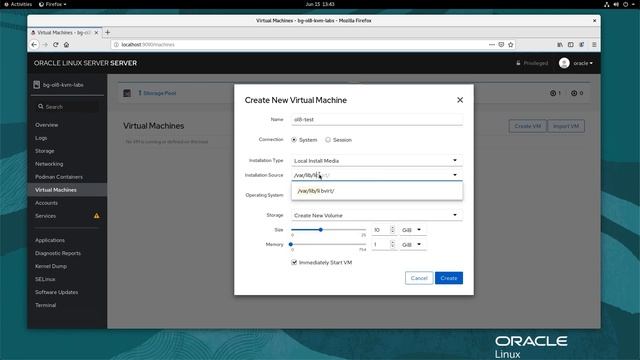Click into the VM Name field
640x360 pixels.
tap(377, 120)
